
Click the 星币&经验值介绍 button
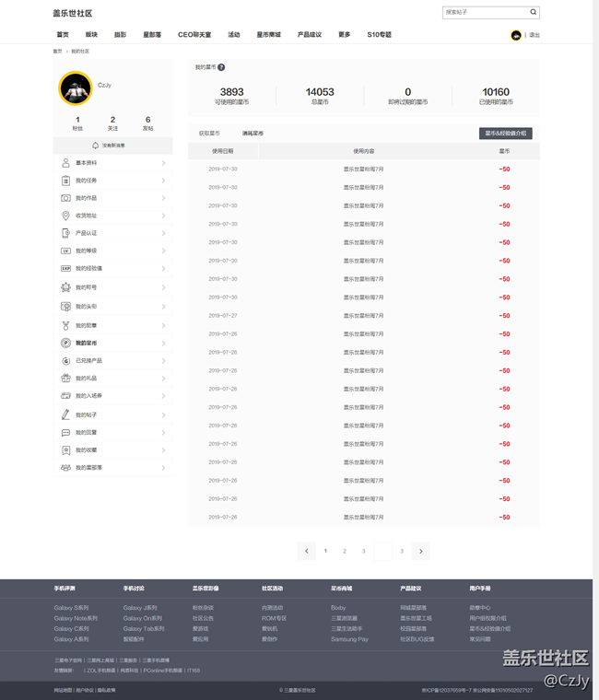click(506, 134)
